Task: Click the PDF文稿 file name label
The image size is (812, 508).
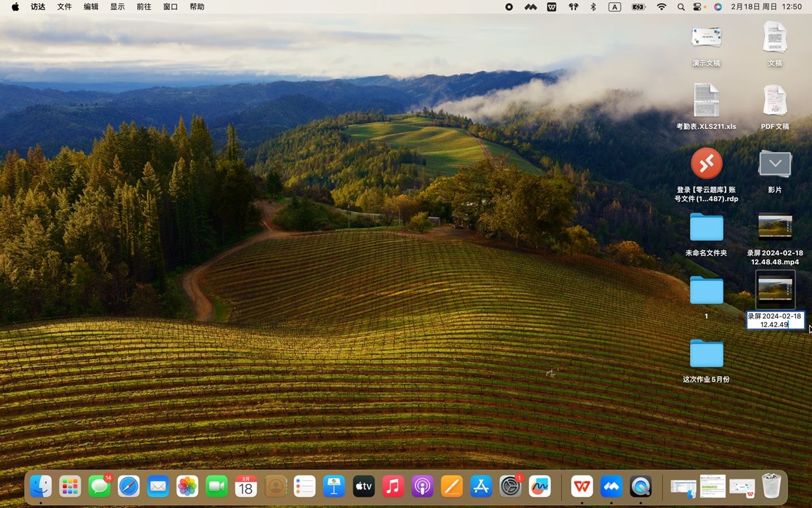Action: coord(775,126)
